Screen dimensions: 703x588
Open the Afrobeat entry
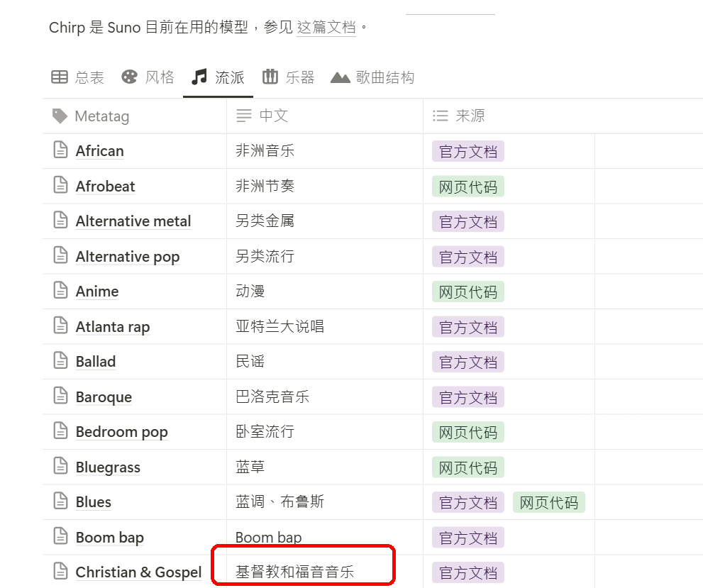coord(106,187)
